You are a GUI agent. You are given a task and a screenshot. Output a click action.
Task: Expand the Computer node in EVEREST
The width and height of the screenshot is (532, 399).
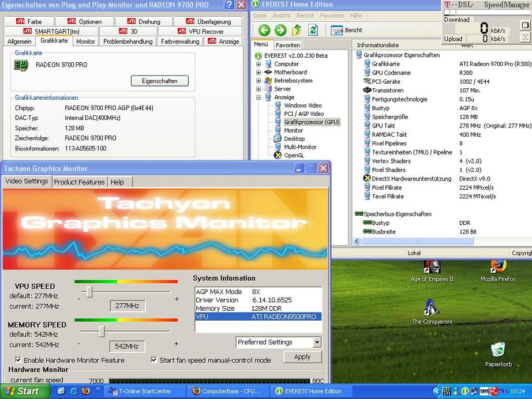pyautogui.click(x=258, y=64)
